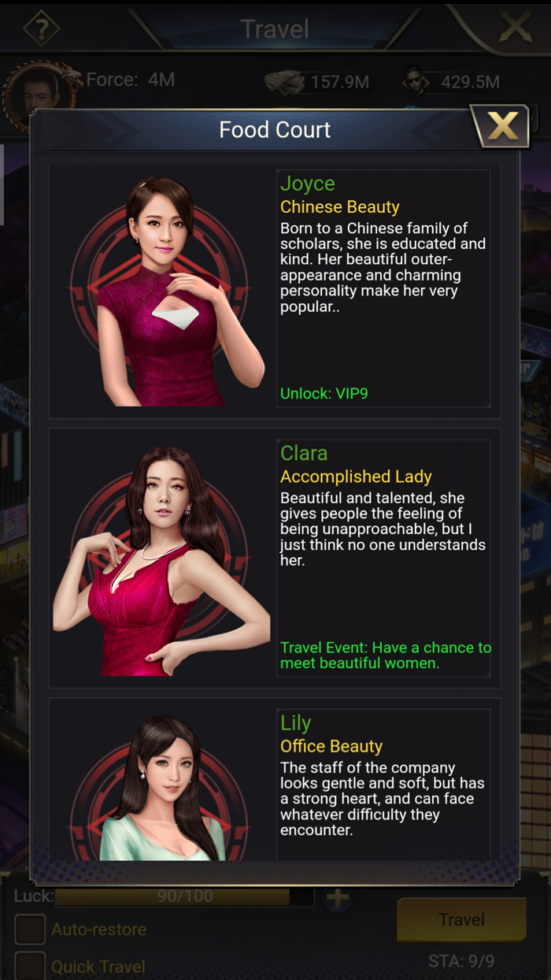Choose Clara's portrait image
Image resolution: width=551 pixels, height=980 pixels.
tap(161, 560)
